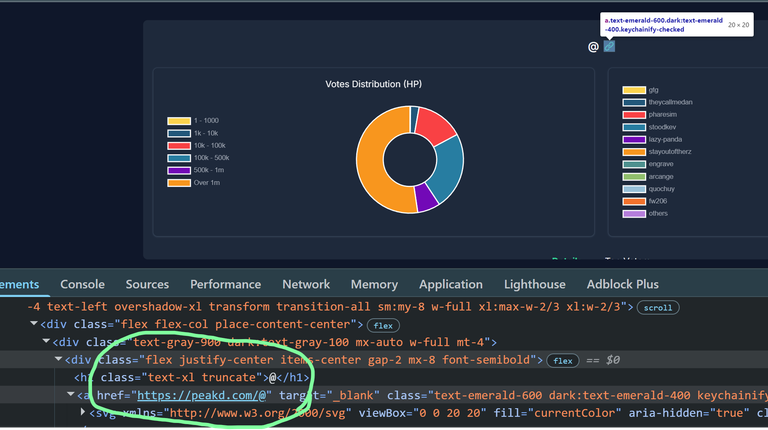Toggle the 'Over 1m' legend entry
This screenshot has width=768, height=430.
[193, 183]
